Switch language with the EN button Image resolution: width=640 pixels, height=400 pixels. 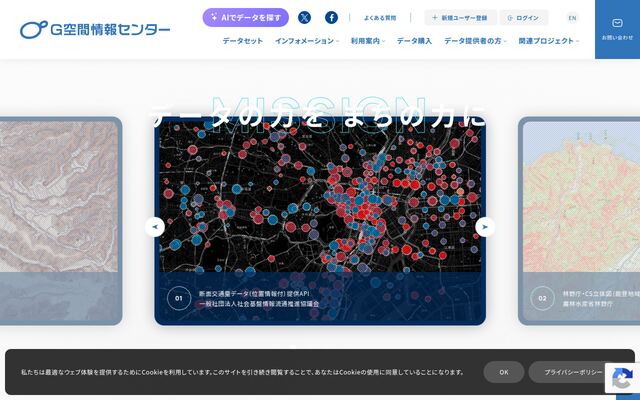pos(572,18)
